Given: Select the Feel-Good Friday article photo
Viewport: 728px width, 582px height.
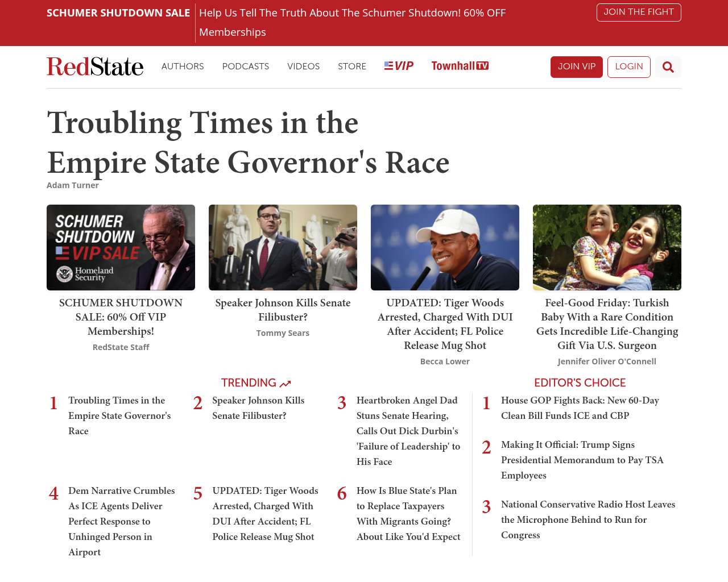Looking at the screenshot, I should pos(607,247).
